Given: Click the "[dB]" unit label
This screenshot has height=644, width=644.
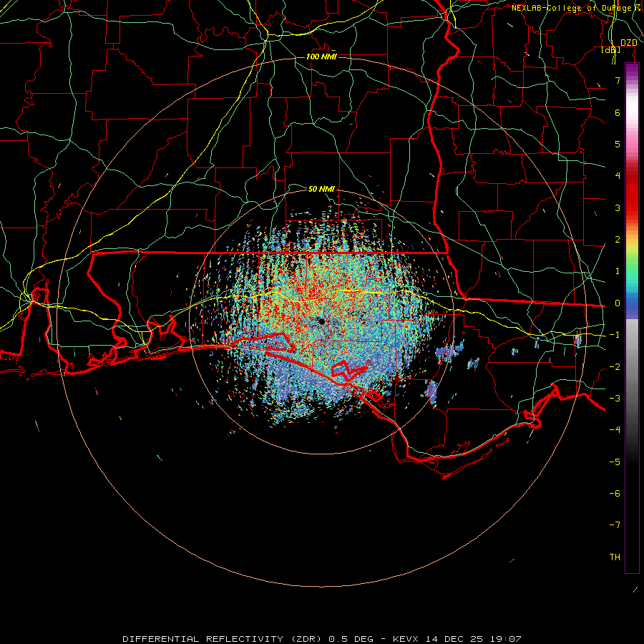Looking at the screenshot, I should pos(611,49).
